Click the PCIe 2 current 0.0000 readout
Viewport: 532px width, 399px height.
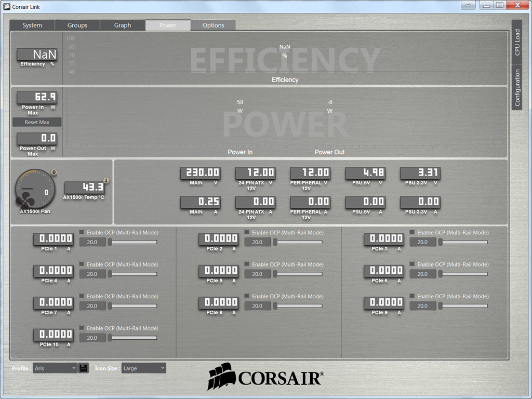point(219,238)
